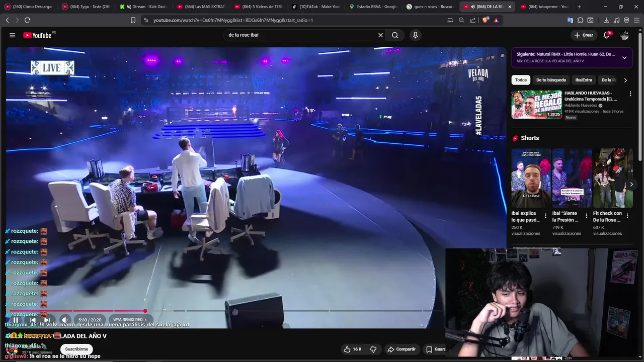Screen dimensions: 644x362
Task: Click the browser back arrow
Action: [x=7, y=20]
